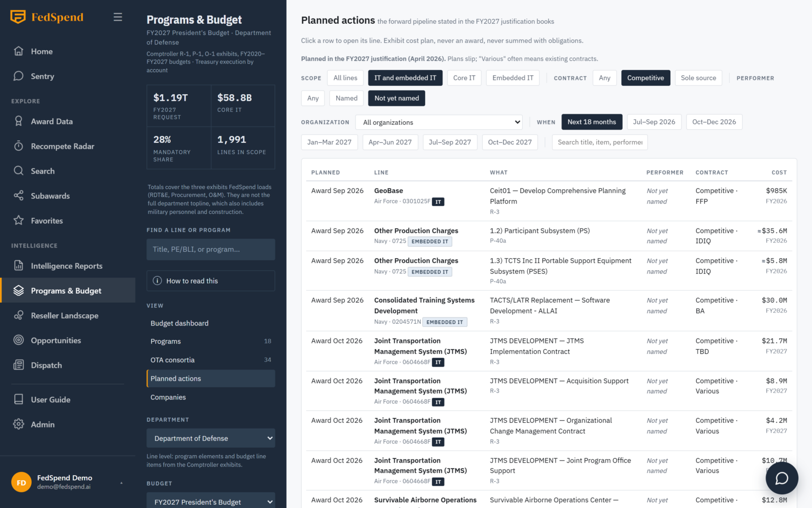The image size is (812, 508).
Task: Click the Search magnifier icon in sidebar
Action: [19, 171]
